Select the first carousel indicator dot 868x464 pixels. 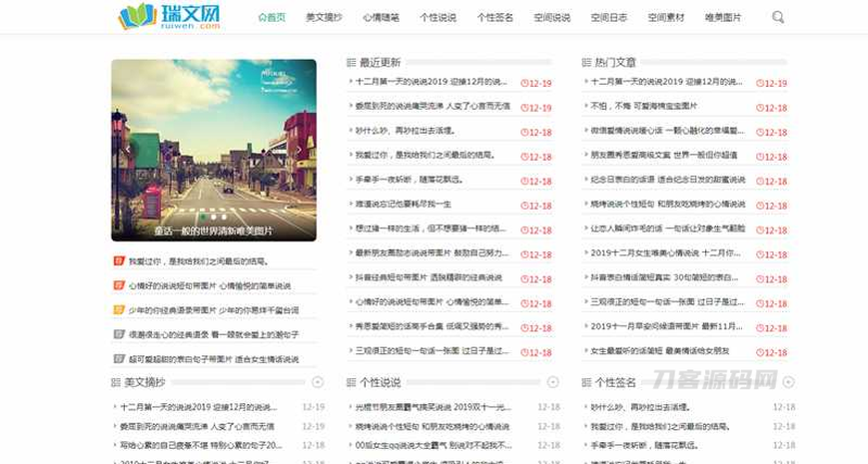203,216
